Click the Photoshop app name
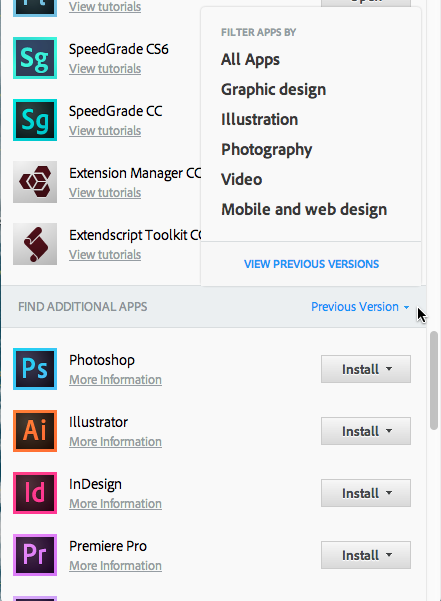Viewport: 441px width, 601px height. (102, 360)
